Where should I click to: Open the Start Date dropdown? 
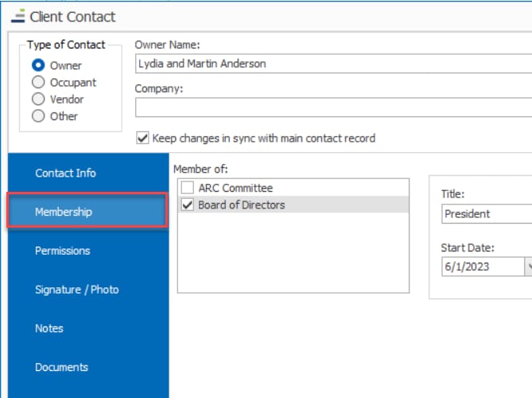pos(529,267)
